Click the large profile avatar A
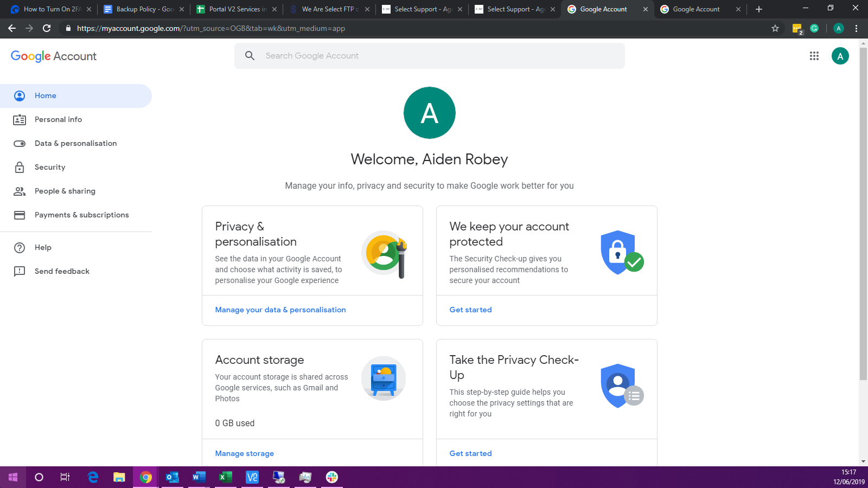 pos(430,113)
